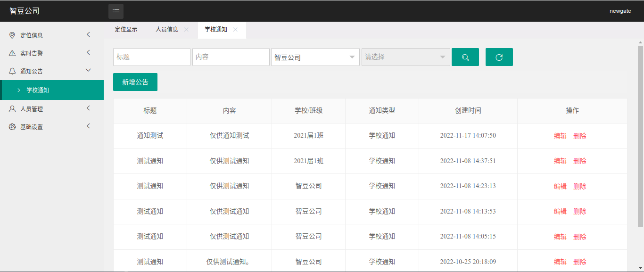Click the 标题 search input field
Image resolution: width=644 pixels, height=272 pixels.
pyautogui.click(x=152, y=57)
